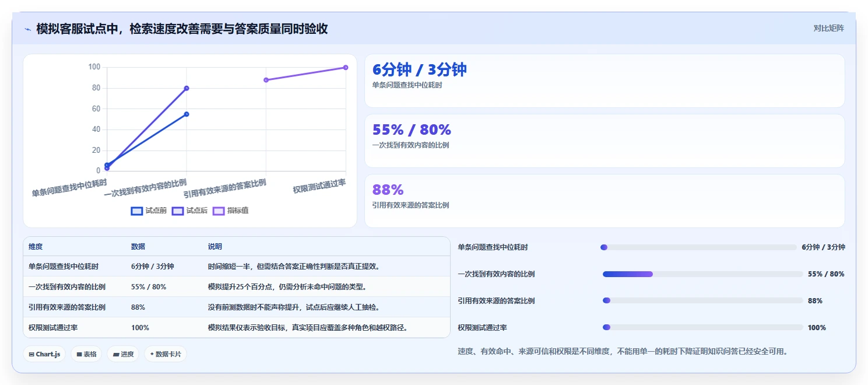Viewport: 868px width, 385px height.
Task: Click the 试点前 data point at value 55
Action: pos(187,114)
